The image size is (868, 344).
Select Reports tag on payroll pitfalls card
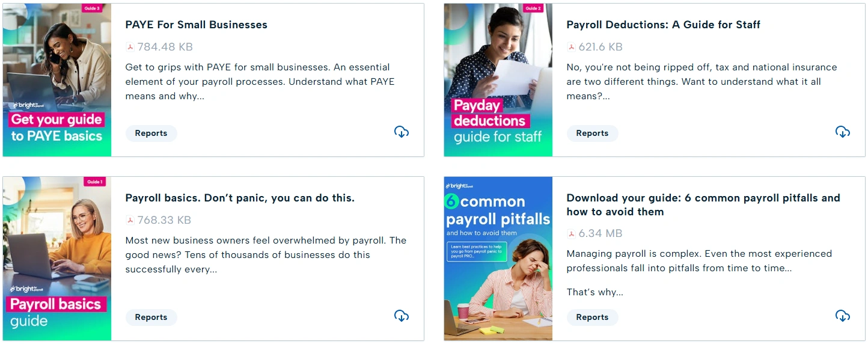[592, 318]
